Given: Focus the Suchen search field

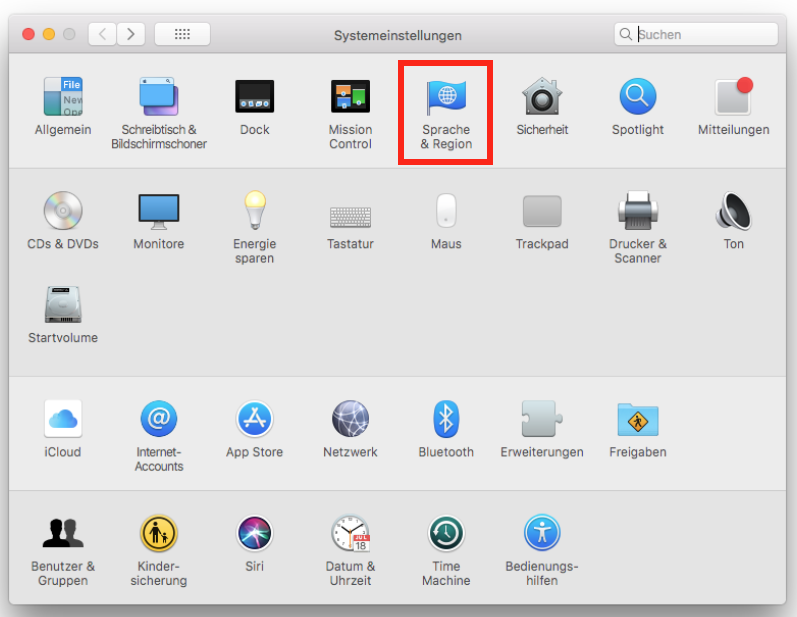Looking at the screenshot, I should tap(696, 34).
